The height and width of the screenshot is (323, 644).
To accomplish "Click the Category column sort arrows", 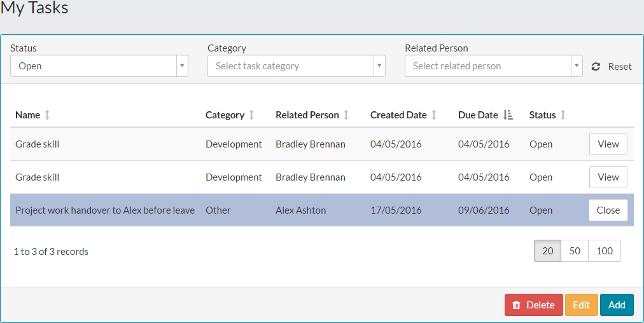I will click(x=251, y=115).
